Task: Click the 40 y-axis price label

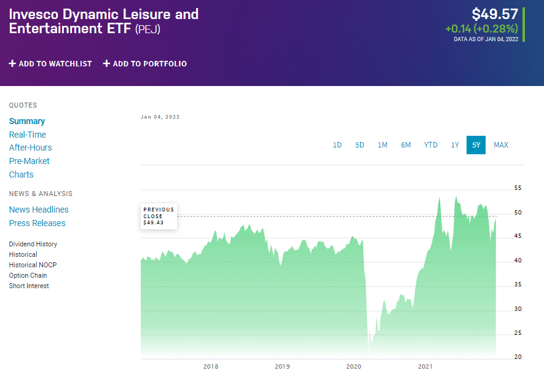Action: [518, 260]
